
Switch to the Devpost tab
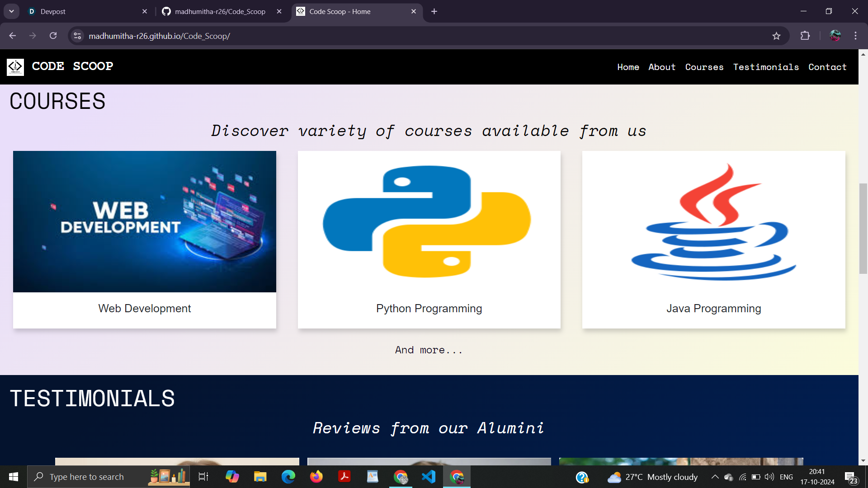click(x=86, y=11)
